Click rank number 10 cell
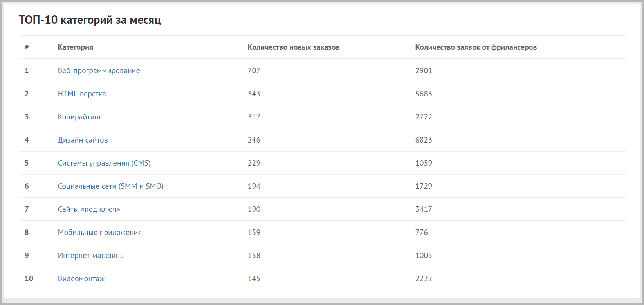The width and height of the screenshot is (644, 305). (x=29, y=279)
